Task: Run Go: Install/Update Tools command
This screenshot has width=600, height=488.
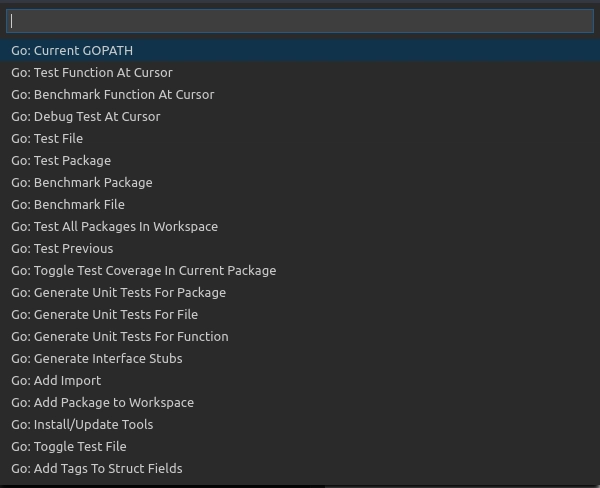Action: (x=300, y=424)
